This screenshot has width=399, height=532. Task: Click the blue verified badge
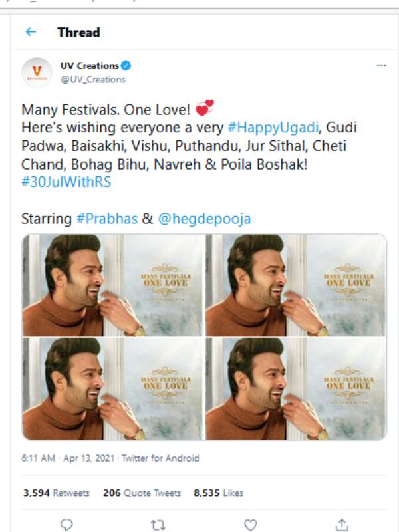(126, 66)
